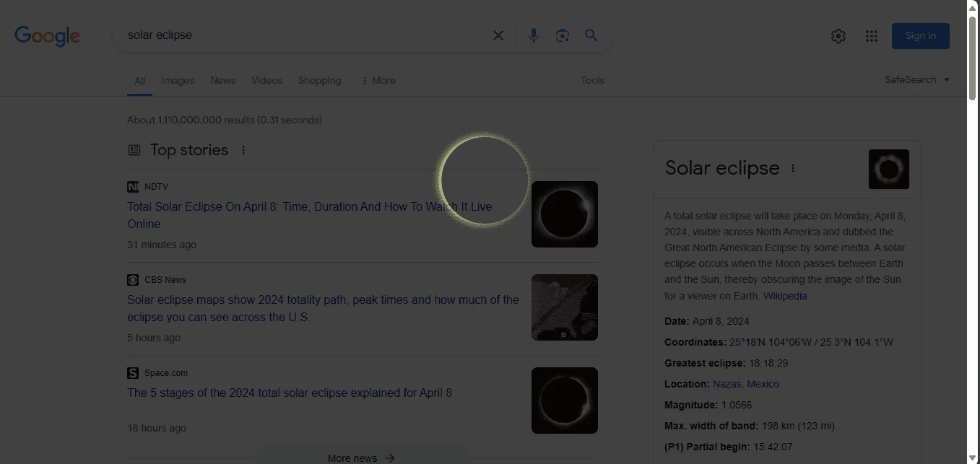Image resolution: width=980 pixels, height=464 pixels.
Task: Click the Google logo
Action: click(47, 36)
